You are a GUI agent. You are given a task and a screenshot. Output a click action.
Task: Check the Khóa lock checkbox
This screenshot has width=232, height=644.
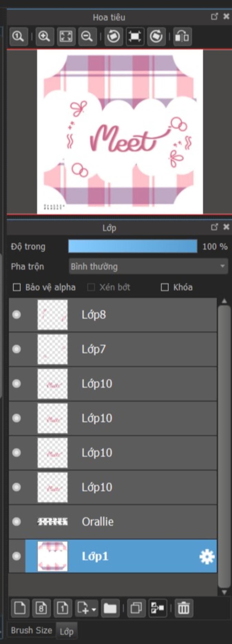coord(165,287)
